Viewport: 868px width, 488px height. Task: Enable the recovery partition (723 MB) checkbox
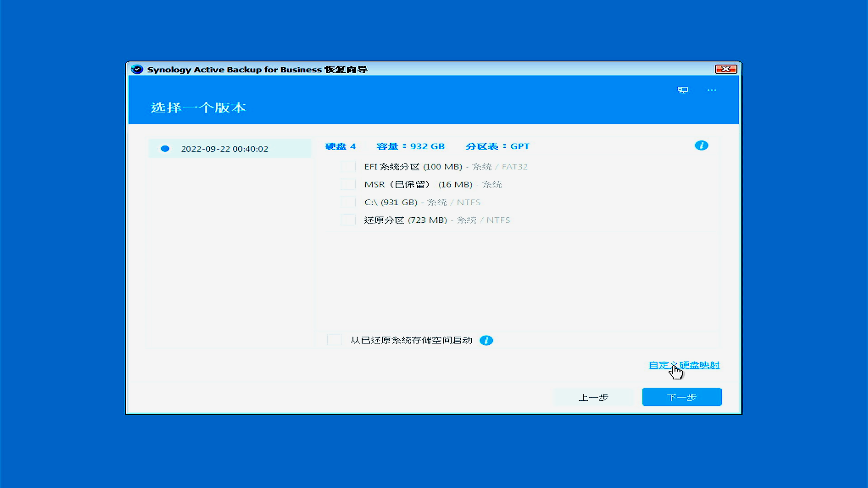tap(348, 220)
